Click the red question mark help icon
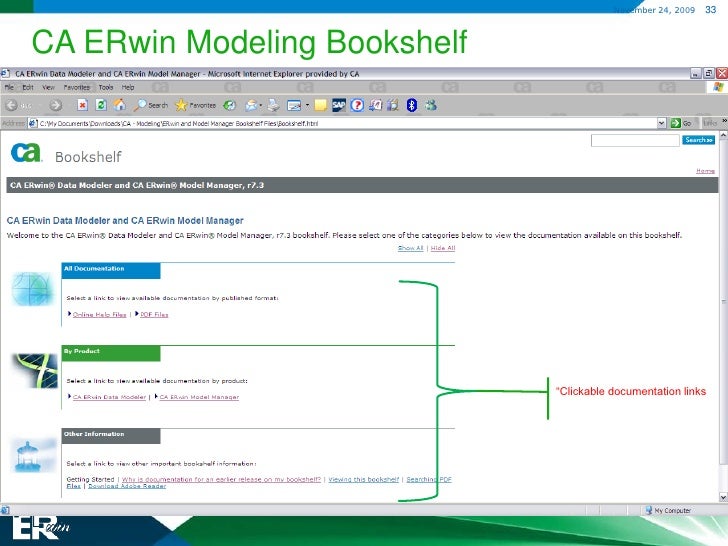Viewport: 728px width, 546px height. (357, 105)
